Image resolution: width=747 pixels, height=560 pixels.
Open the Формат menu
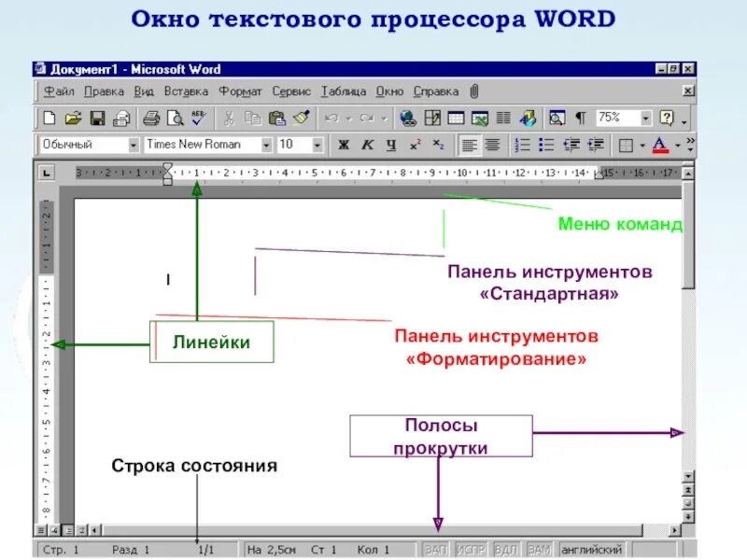tap(240, 91)
